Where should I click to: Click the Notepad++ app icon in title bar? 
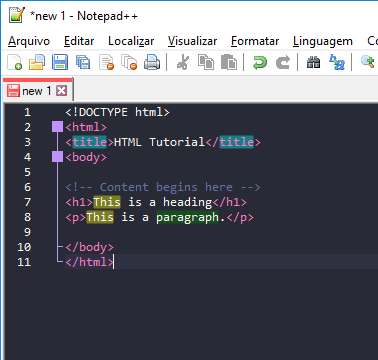(x=17, y=15)
